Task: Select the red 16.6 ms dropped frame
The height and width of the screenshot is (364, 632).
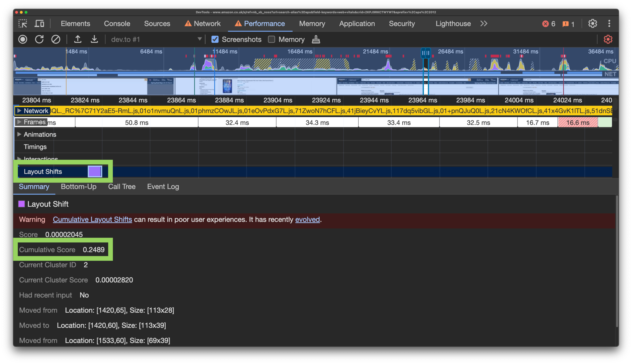Action: [578, 123]
